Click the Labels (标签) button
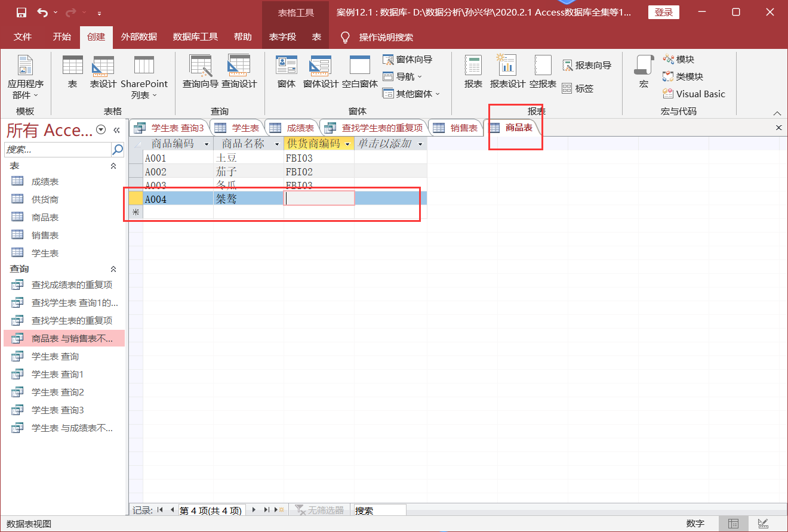The image size is (788, 532). pyautogui.click(x=577, y=88)
